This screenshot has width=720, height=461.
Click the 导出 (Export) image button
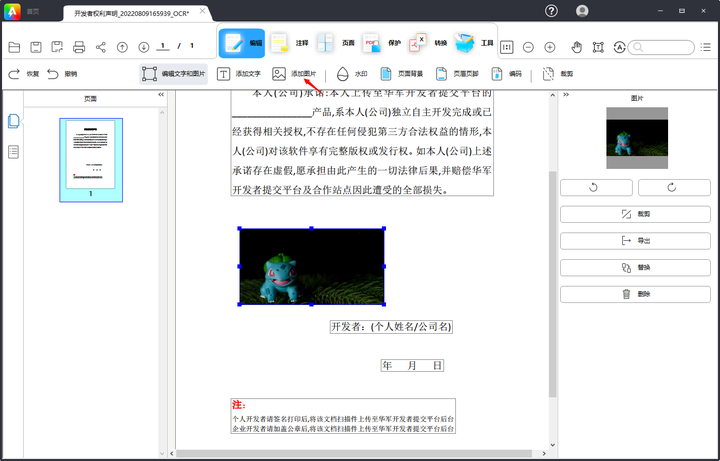tap(635, 241)
